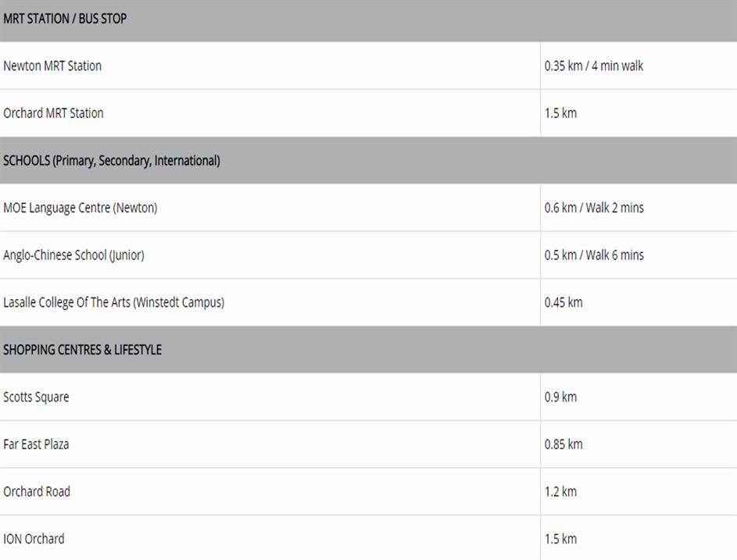
Task: Select Anglo-Chinese School (Junior) entry
Action: tap(73, 255)
